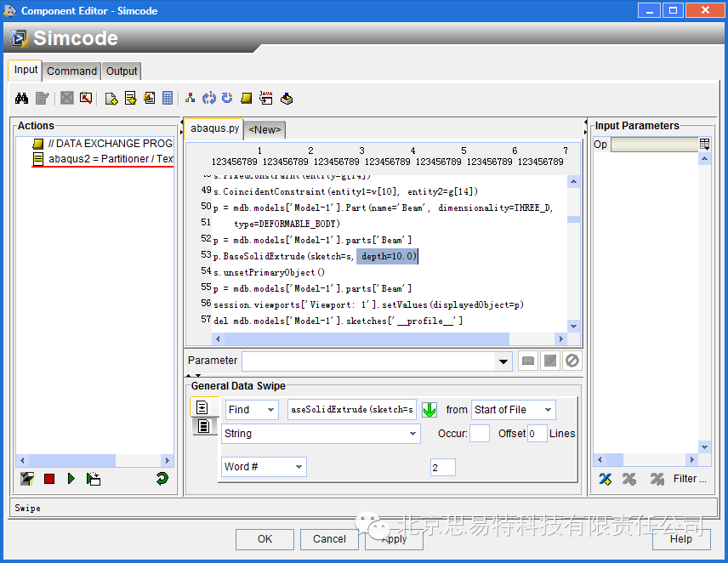Switch to the Output tab
728x563 pixels.
(122, 71)
